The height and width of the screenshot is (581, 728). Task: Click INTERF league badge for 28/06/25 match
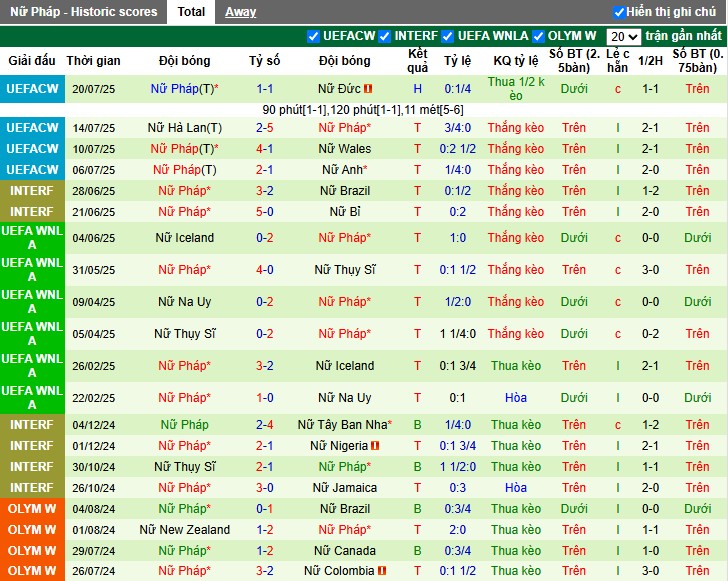(32, 191)
